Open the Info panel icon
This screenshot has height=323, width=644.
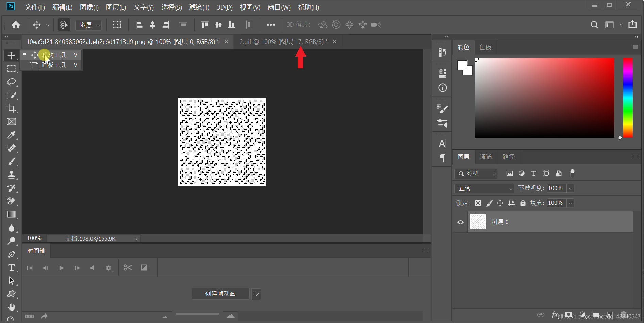[442, 88]
